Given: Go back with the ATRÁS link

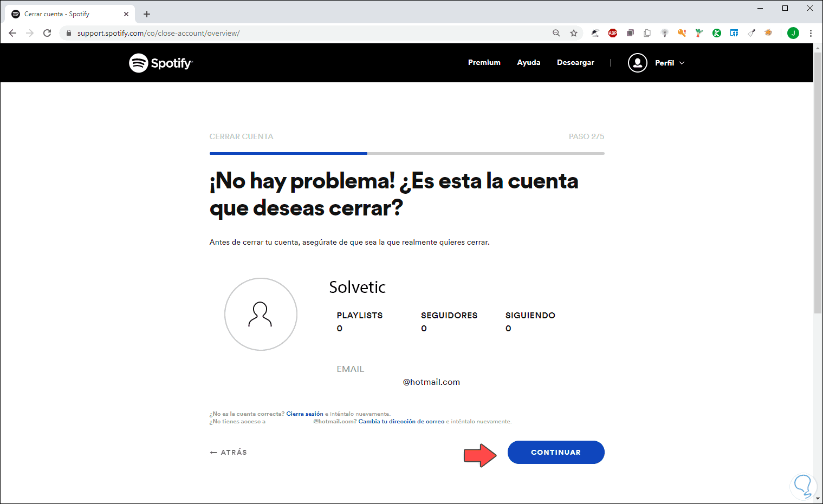Looking at the screenshot, I should coord(228,452).
